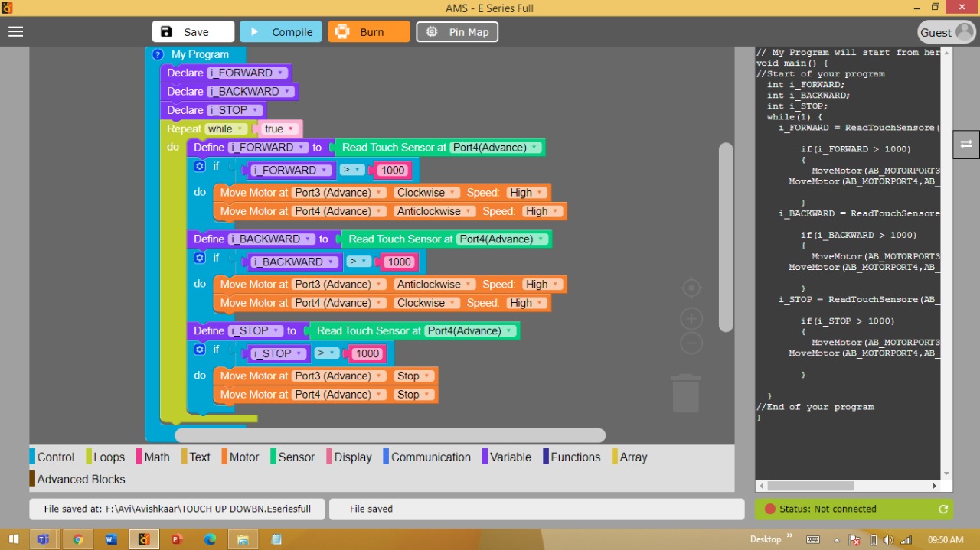Open the Repeat while dropdown
This screenshot has height=550, width=980.
click(226, 129)
